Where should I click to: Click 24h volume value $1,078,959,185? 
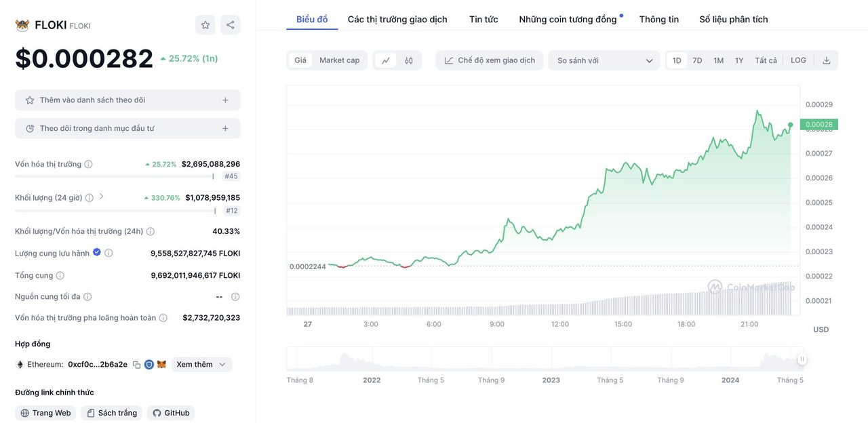(x=213, y=198)
